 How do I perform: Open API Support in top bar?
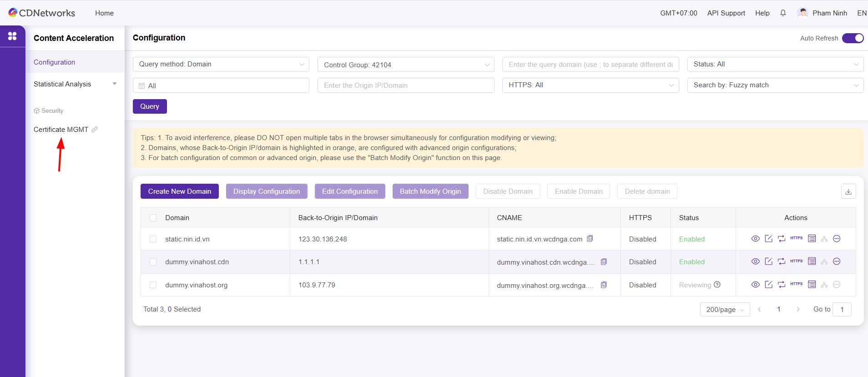click(x=726, y=13)
